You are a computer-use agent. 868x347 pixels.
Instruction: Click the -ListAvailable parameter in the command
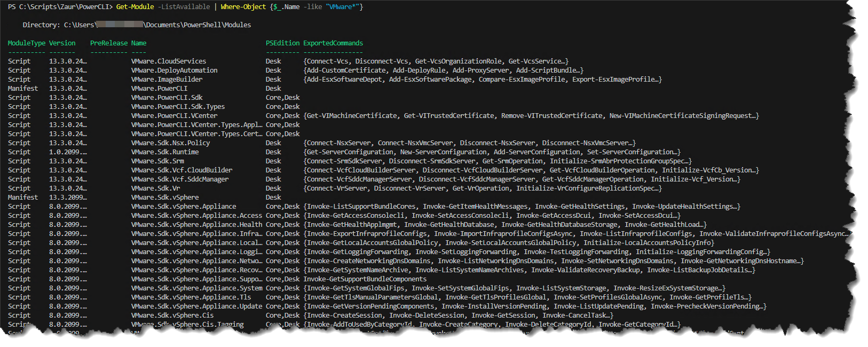(184, 7)
